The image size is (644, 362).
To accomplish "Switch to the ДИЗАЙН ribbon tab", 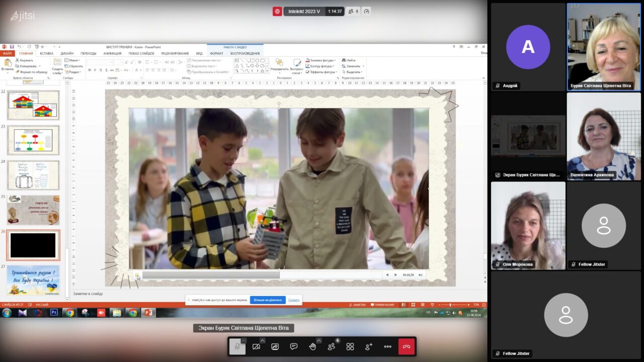I will pyautogui.click(x=67, y=53).
